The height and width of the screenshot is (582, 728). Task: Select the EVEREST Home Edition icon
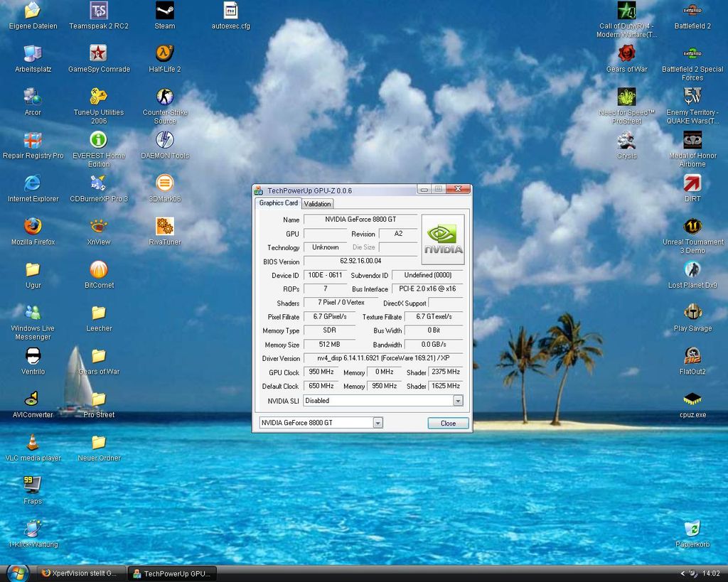[98, 140]
